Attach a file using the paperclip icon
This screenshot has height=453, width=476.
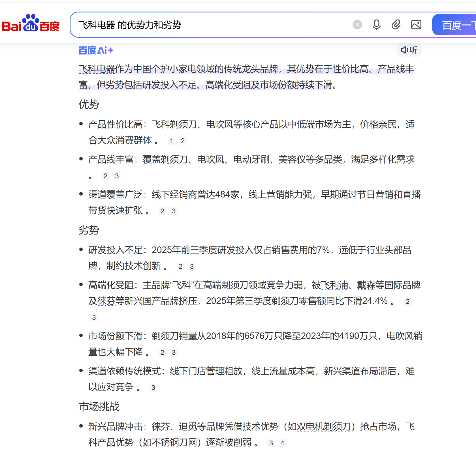396,25
